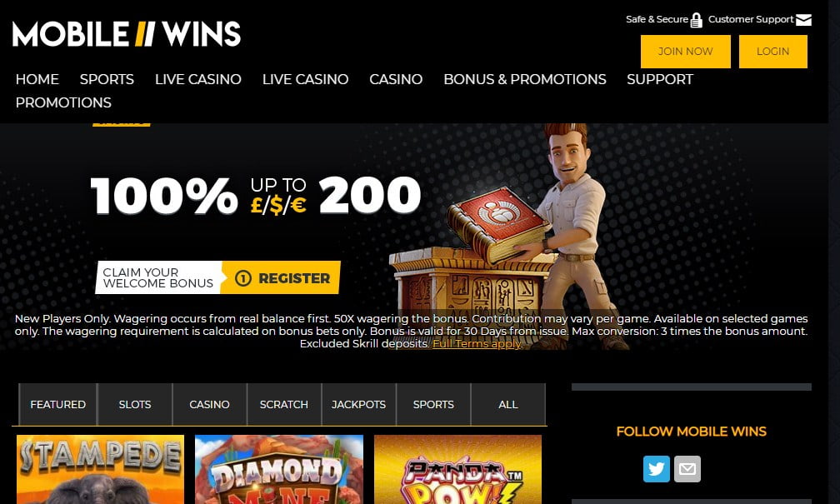This screenshot has width=840, height=504.
Task: Select the All games tab
Action: tap(507, 404)
